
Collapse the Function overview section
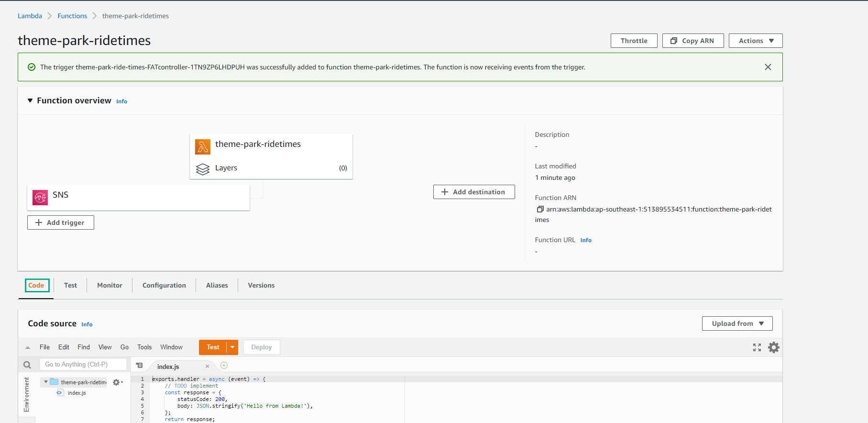(30, 100)
